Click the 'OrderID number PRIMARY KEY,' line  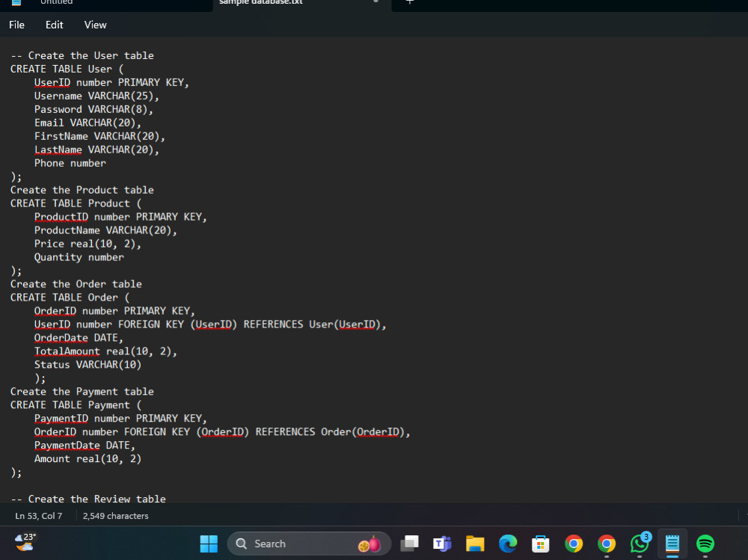tap(114, 311)
